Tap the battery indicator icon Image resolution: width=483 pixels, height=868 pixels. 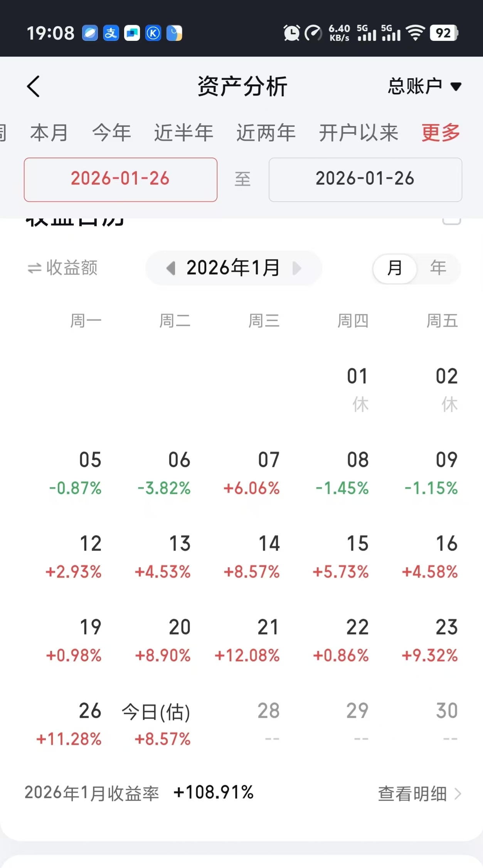(x=444, y=33)
